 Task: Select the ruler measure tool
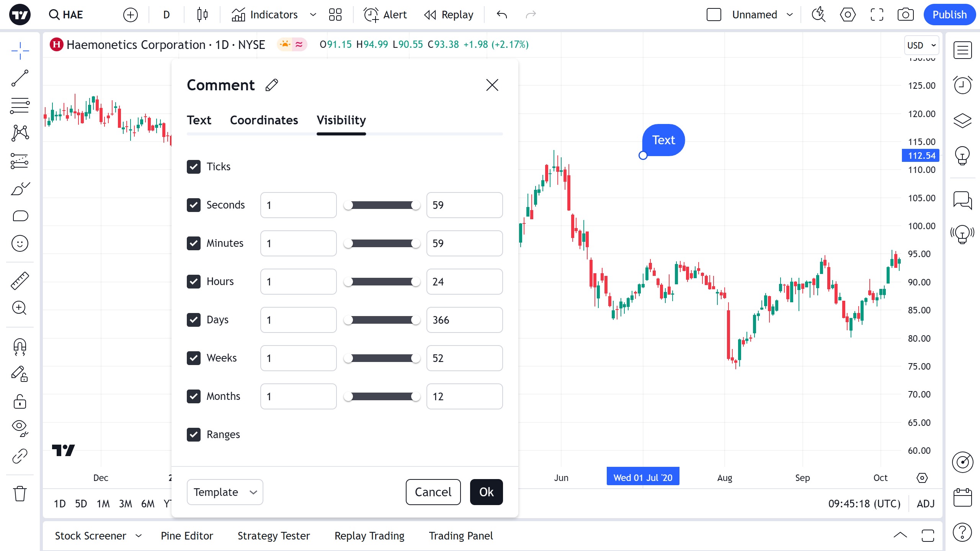point(20,281)
